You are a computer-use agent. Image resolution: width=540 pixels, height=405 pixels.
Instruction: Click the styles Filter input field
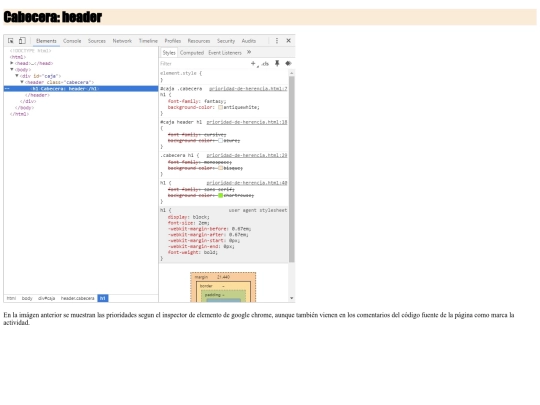[x=203, y=64]
